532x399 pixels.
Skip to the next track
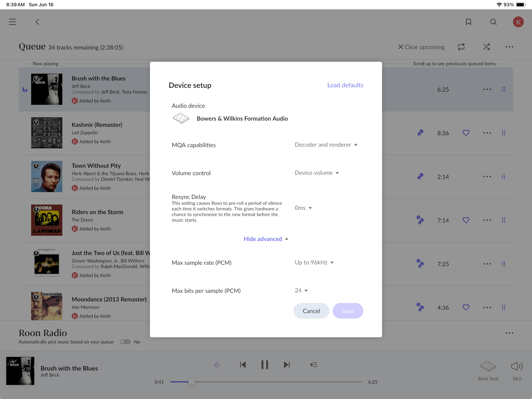[x=286, y=365]
